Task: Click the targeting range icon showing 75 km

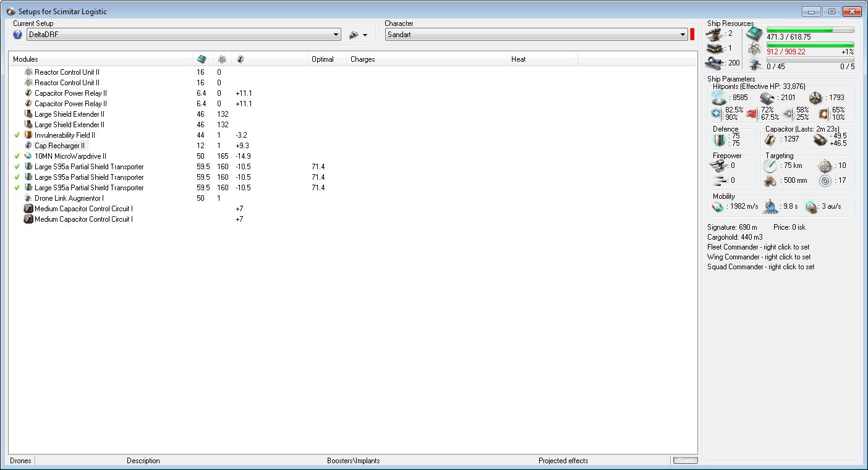Action: 770,166
